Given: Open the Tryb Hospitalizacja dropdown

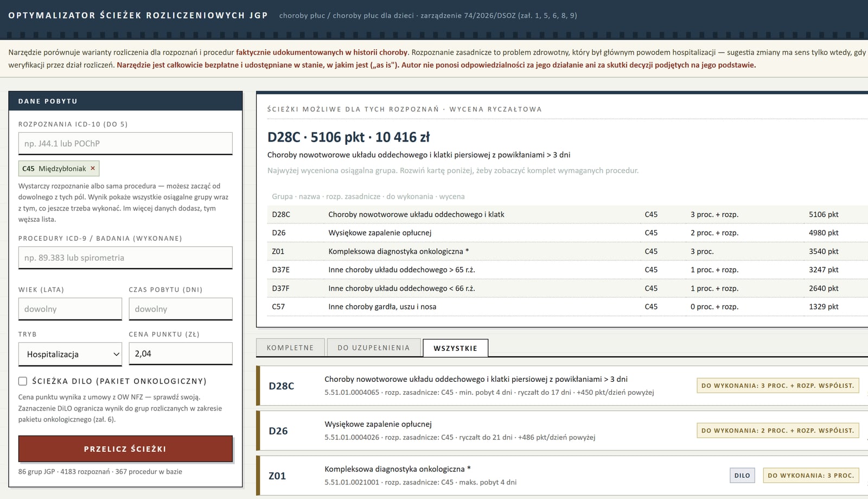Looking at the screenshot, I should click(70, 354).
